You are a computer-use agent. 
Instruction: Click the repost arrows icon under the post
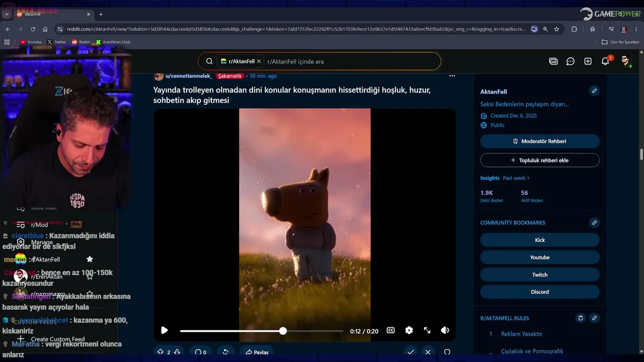pyautogui.click(x=225, y=352)
